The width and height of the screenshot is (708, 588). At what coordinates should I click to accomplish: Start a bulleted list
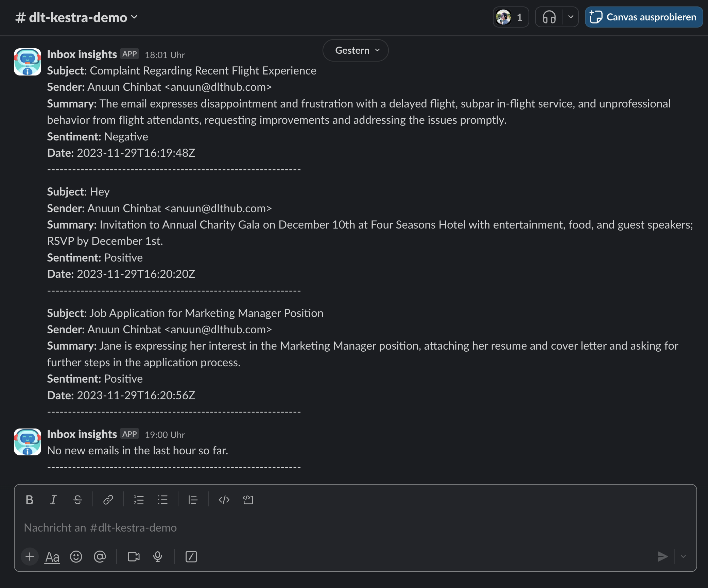[x=162, y=500]
